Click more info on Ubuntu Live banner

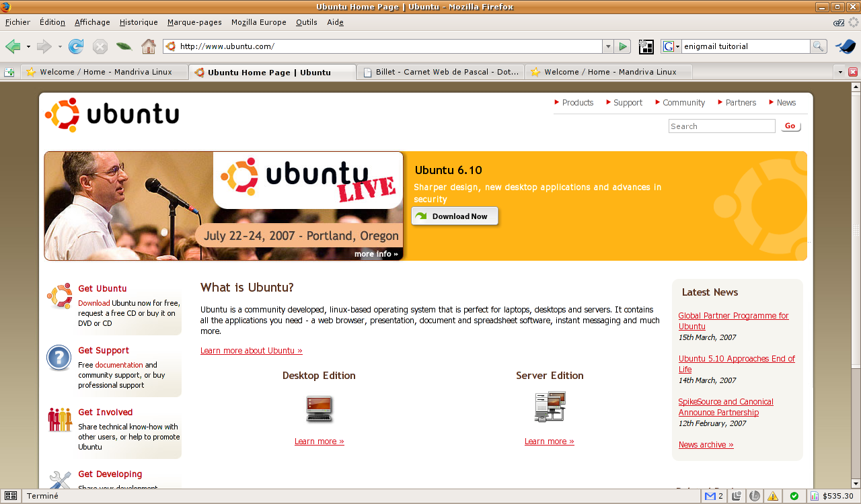pos(376,254)
